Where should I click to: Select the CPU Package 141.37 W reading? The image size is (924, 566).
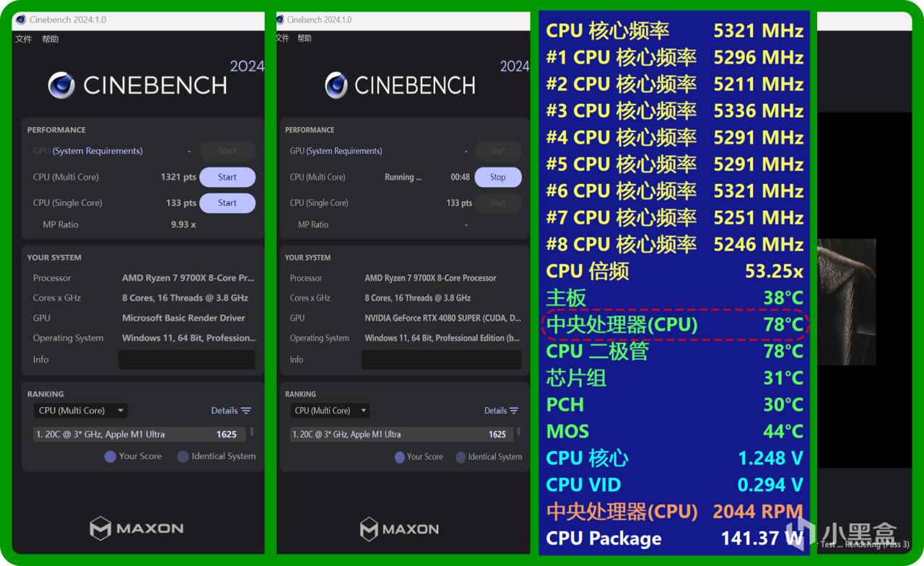pyautogui.click(x=674, y=538)
